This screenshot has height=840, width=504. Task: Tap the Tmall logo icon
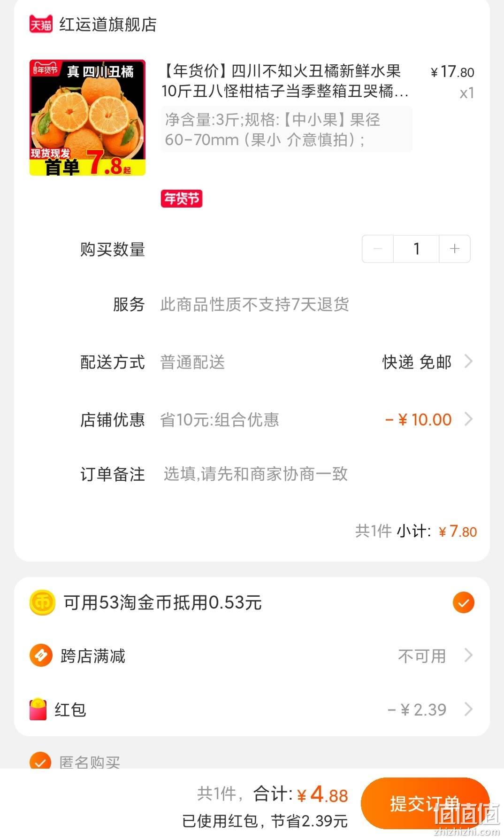pos(41,24)
